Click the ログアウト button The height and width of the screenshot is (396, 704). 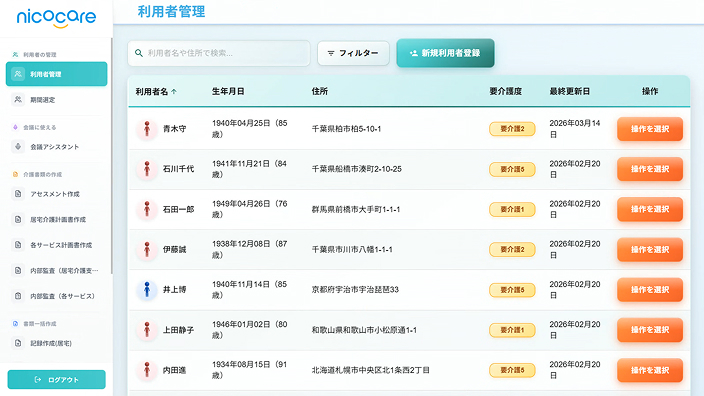tap(57, 380)
